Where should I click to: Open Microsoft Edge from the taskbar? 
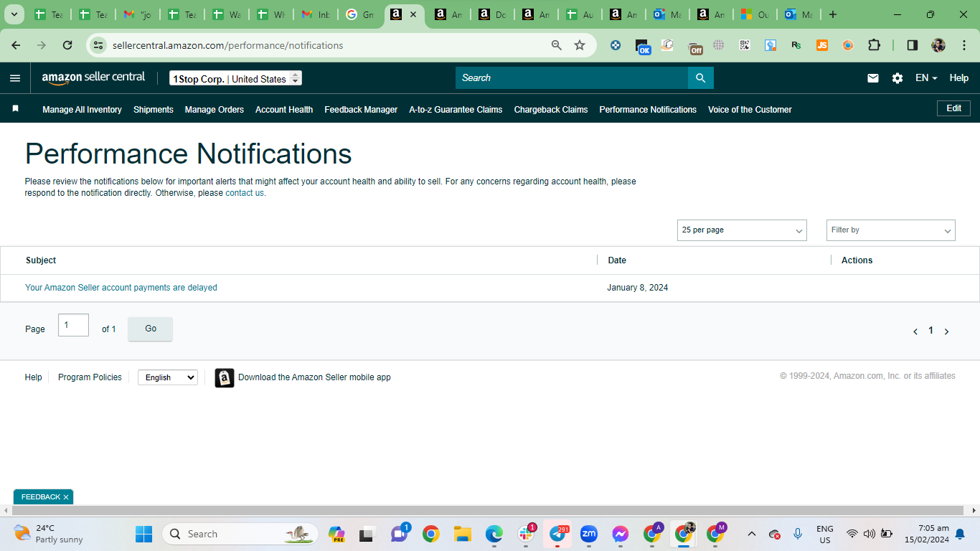coord(494,534)
